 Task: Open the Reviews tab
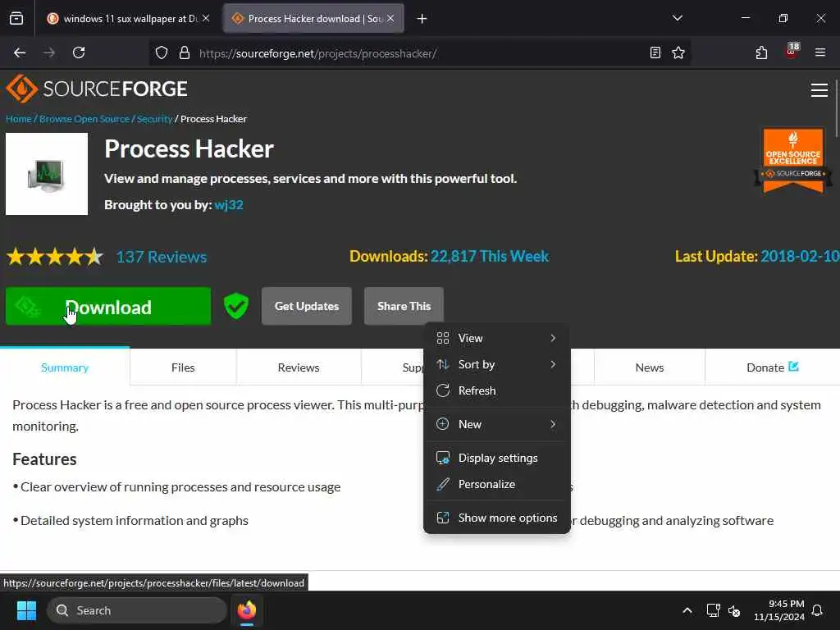click(299, 367)
